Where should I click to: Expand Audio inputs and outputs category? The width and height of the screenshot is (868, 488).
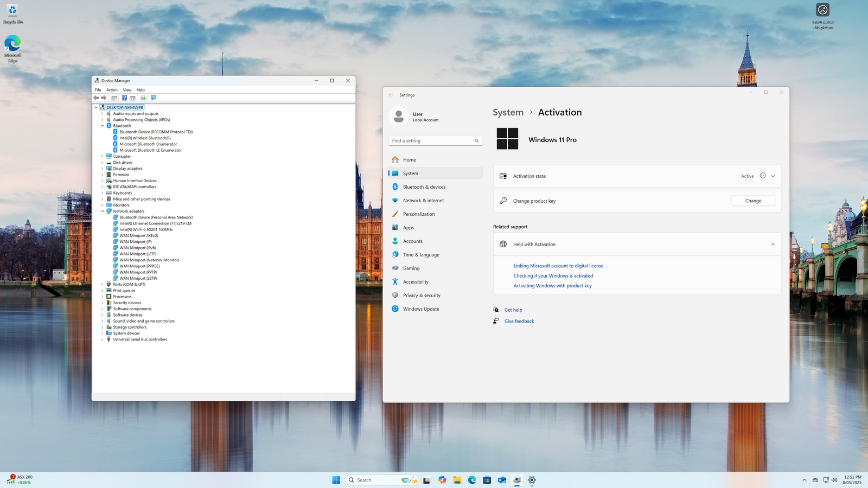(102, 114)
